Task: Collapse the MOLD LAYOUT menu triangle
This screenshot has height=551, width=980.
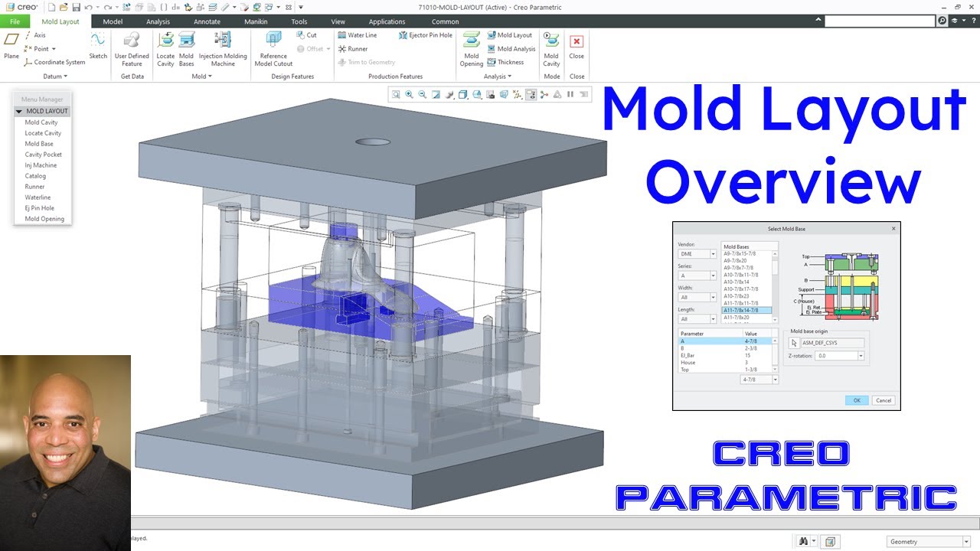Action: (x=19, y=112)
